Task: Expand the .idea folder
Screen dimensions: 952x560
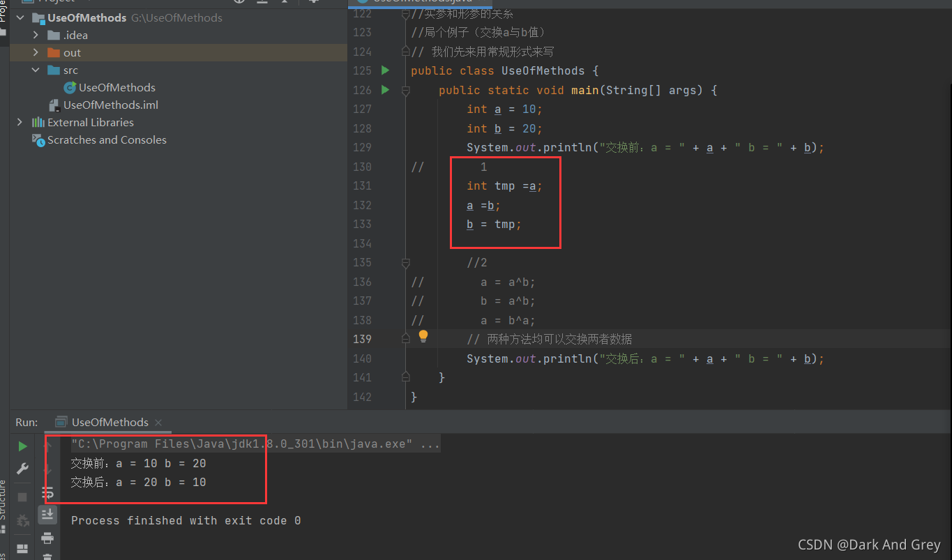Action: point(36,35)
